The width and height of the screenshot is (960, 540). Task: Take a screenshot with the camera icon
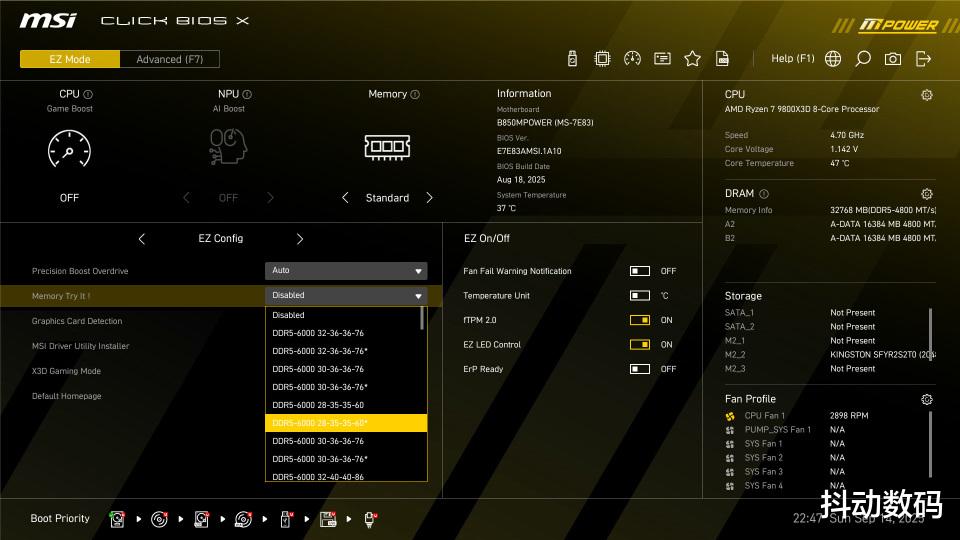893,59
